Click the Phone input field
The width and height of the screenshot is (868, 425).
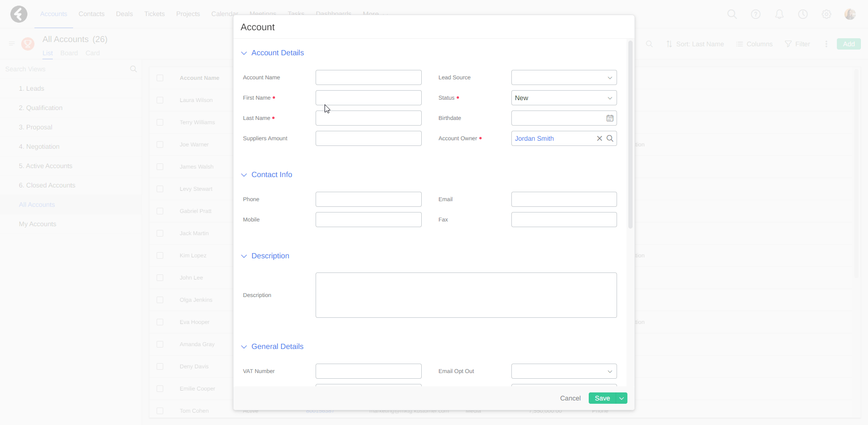click(368, 199)
